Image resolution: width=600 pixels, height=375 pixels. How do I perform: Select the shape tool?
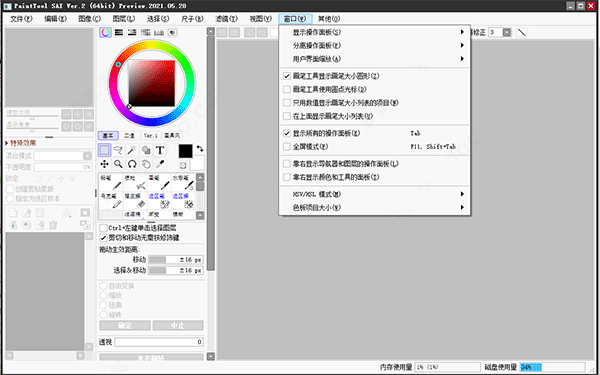[x=146, y=150]
